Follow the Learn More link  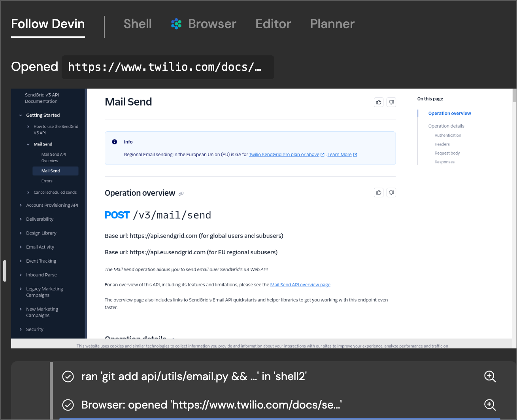(x=340, y=155)
